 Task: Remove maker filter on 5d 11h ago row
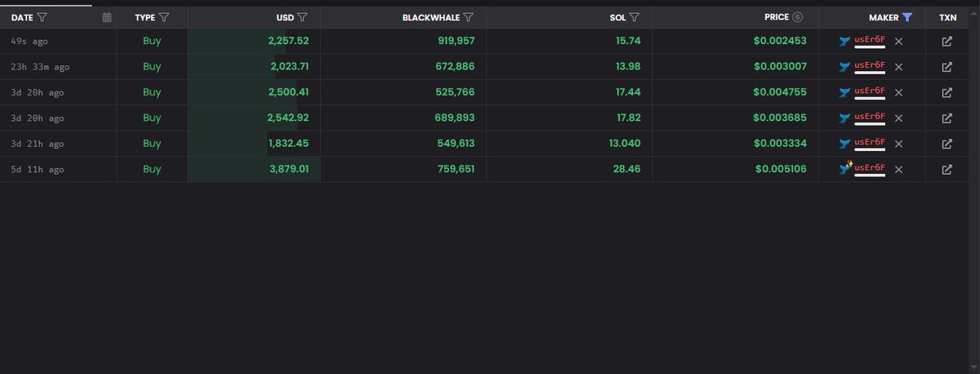pos(898,170)
